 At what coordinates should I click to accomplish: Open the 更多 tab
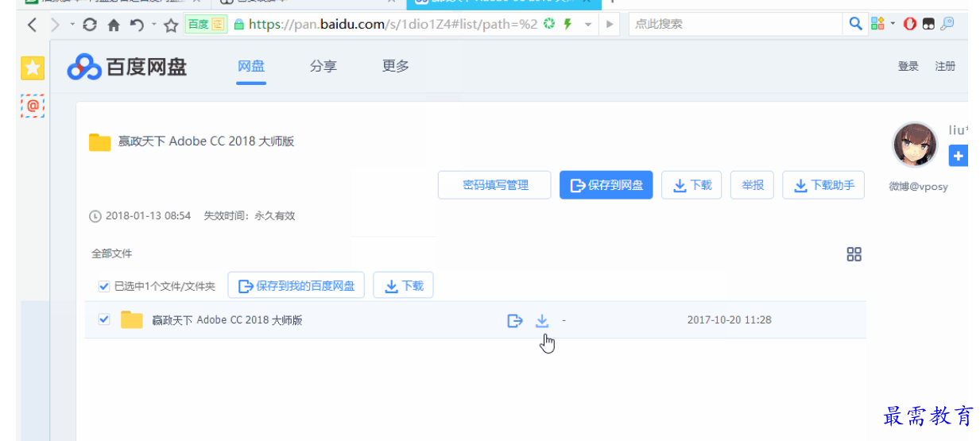click(x=396, y=67)
